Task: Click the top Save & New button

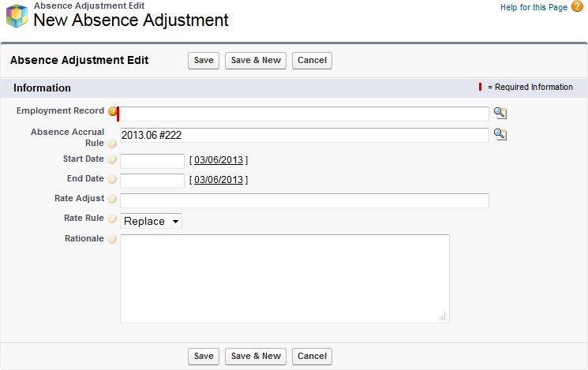Action: (x=256, y=61)
